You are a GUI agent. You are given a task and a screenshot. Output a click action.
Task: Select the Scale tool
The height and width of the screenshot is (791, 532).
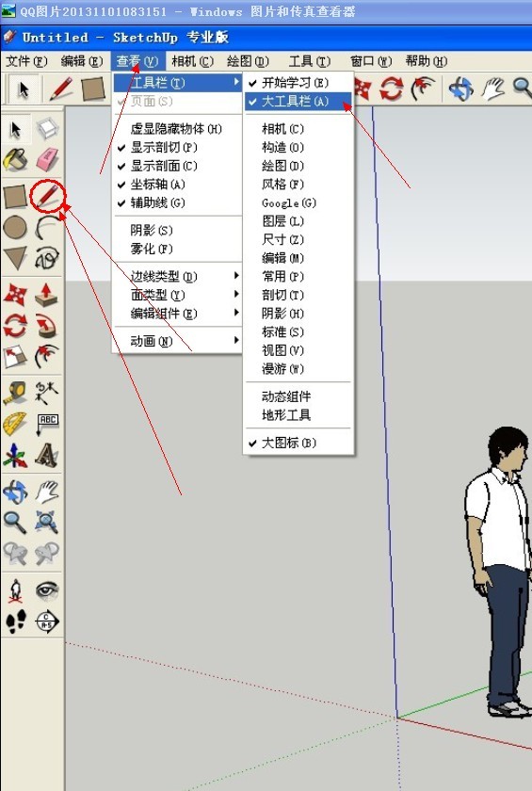pyautogui.click(x=16, y=357)
